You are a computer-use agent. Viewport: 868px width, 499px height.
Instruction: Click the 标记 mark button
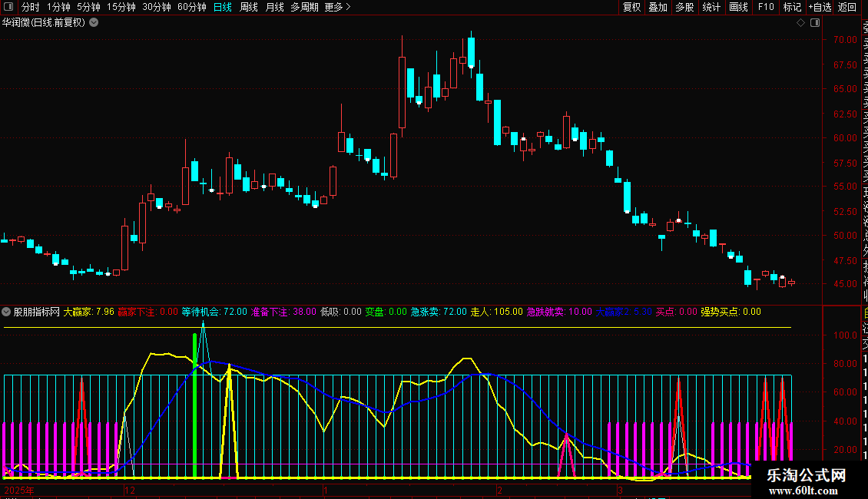click(x=792, y=7)
